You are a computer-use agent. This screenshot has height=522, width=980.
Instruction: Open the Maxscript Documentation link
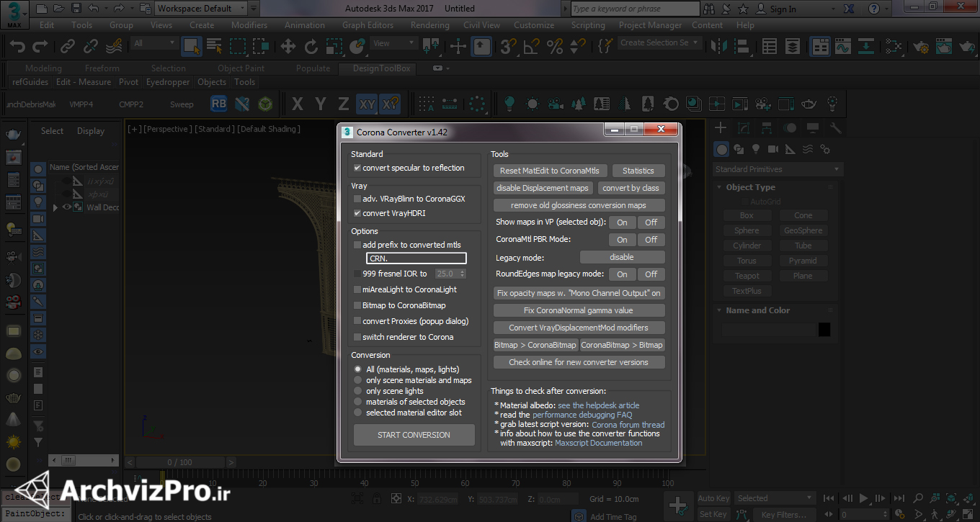pos(599,443)
